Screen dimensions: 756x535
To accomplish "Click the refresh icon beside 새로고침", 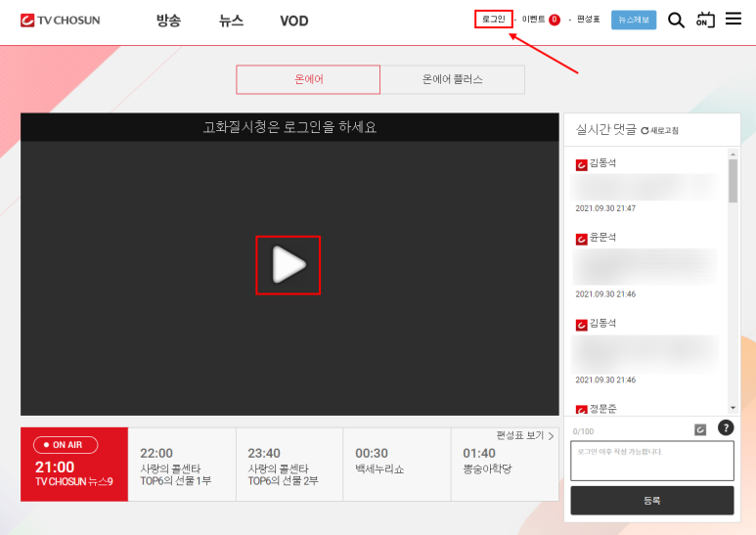I will 645,131.
